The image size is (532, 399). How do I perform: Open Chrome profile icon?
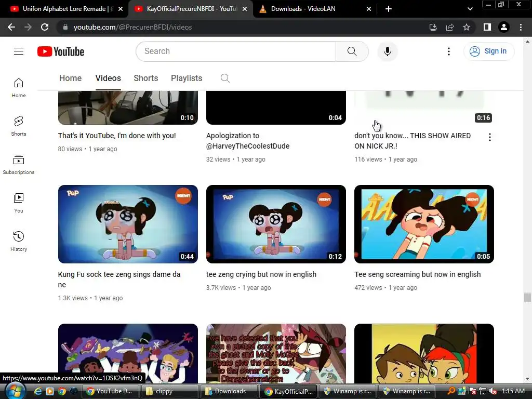click(504, 27)
